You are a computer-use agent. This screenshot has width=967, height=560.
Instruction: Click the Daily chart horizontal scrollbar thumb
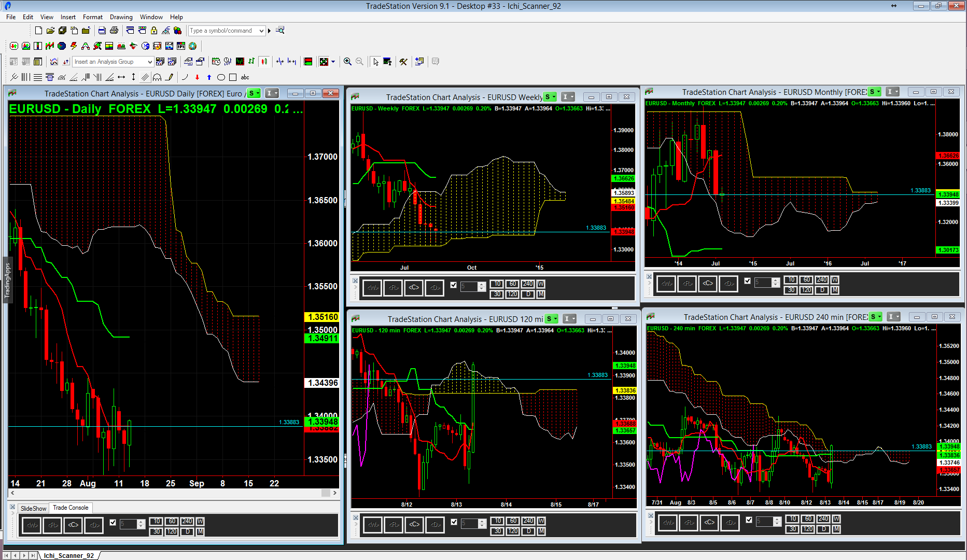[x=326, y=493]
